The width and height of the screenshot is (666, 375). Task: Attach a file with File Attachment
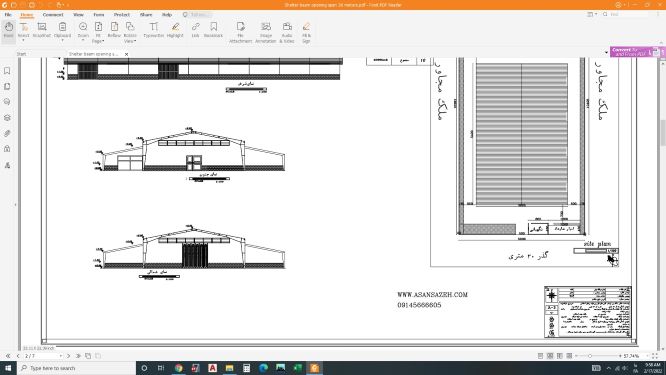click(x=241, y=32)
